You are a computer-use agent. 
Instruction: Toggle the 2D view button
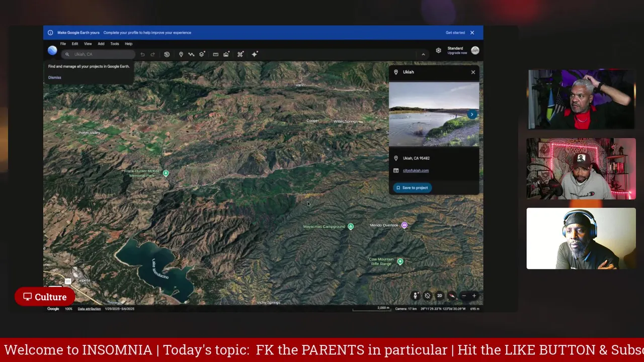pos(439,296)
